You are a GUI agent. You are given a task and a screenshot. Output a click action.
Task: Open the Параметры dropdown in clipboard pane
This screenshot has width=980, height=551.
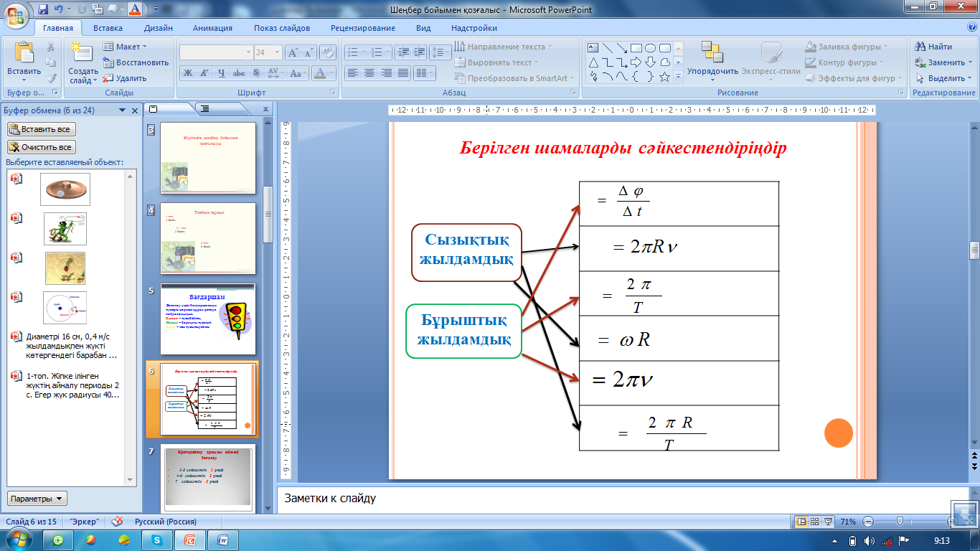point(38,499)
